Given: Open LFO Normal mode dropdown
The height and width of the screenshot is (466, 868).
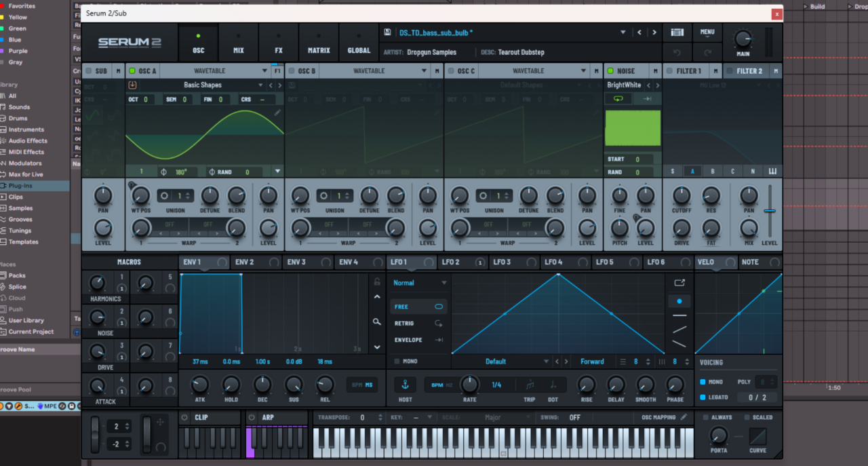Looking at the screenshot, I should coord(420,283).
